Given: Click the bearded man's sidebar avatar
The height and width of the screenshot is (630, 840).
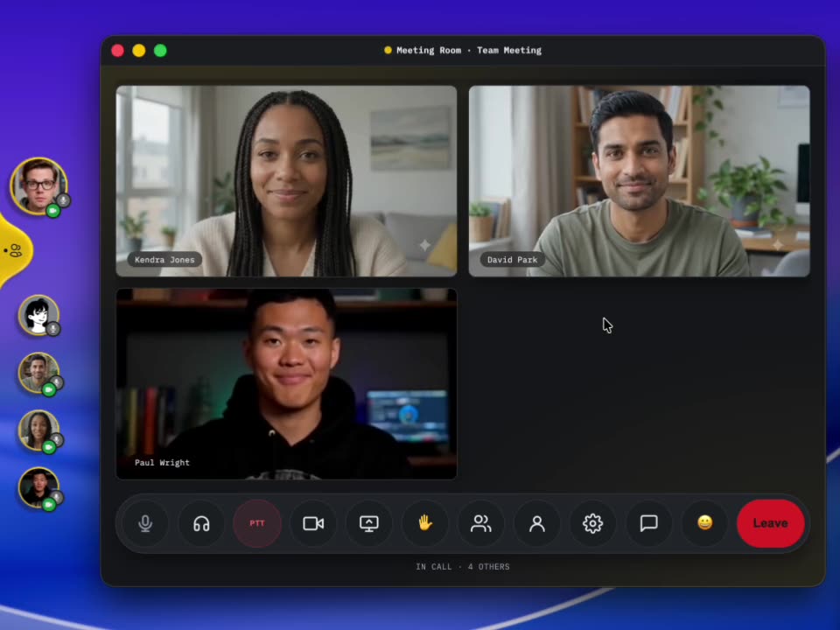Looking at the screenshot, I should point(38,373).
